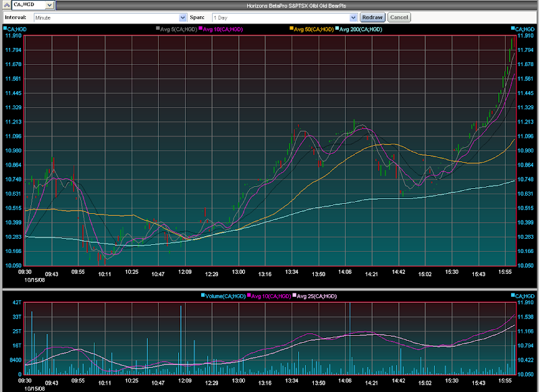Click the 10/15/08 date under price chart
The image size is (540, 392).
34,280
